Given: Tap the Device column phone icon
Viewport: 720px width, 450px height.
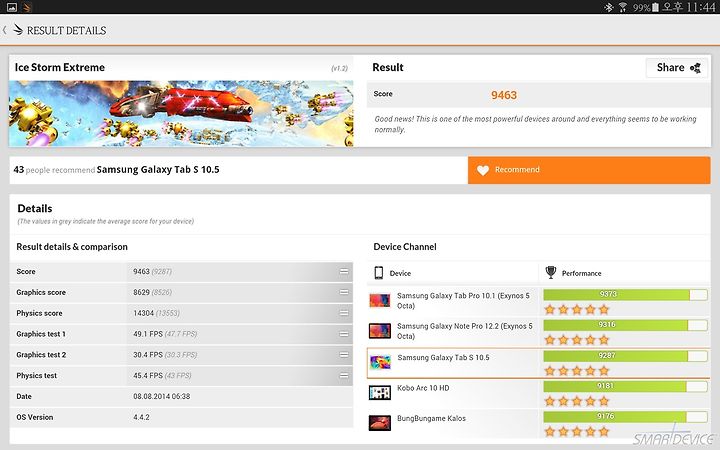Looking at the screenshot, I should click(x=378, y=273).
